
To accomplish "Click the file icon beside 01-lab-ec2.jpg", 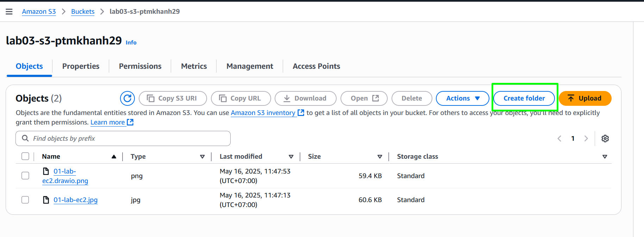I will tap(46, 200).
